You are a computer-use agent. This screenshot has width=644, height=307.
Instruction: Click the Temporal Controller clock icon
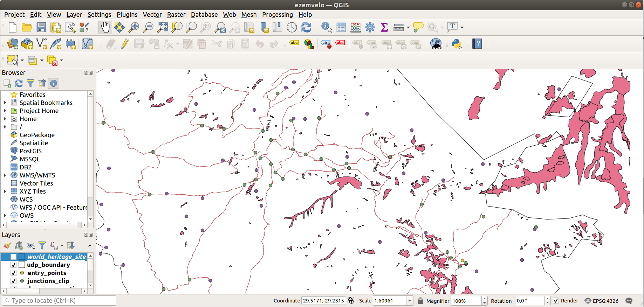[x=292, y=27]
